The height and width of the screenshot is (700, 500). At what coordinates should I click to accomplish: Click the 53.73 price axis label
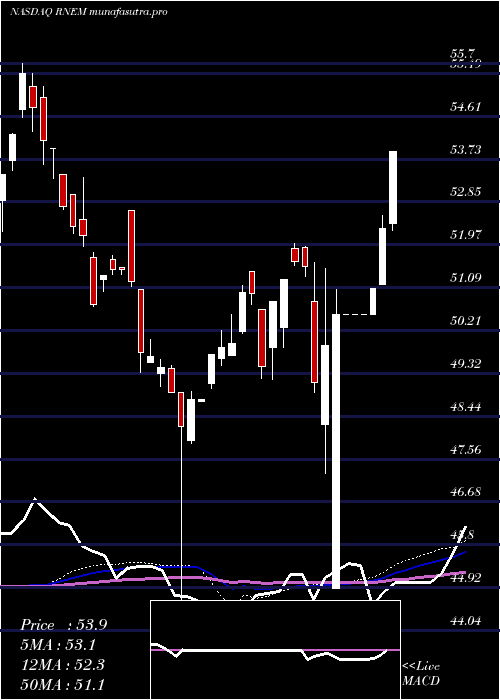click(465, 150)
